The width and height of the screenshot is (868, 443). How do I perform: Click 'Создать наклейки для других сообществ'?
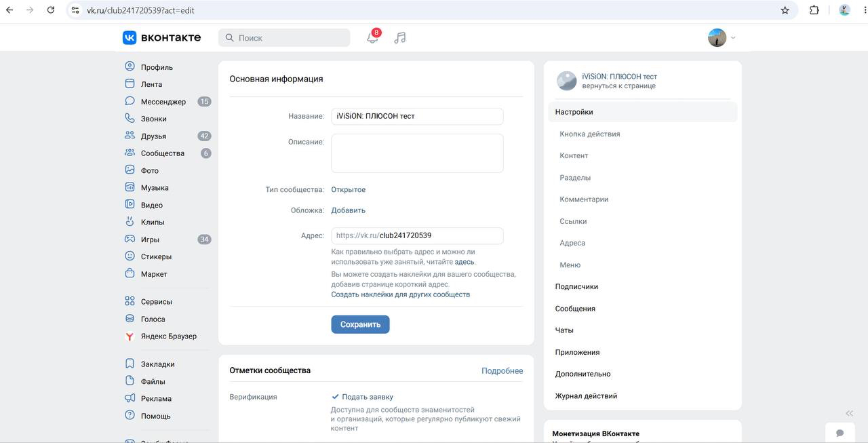[x=400, y=294]
